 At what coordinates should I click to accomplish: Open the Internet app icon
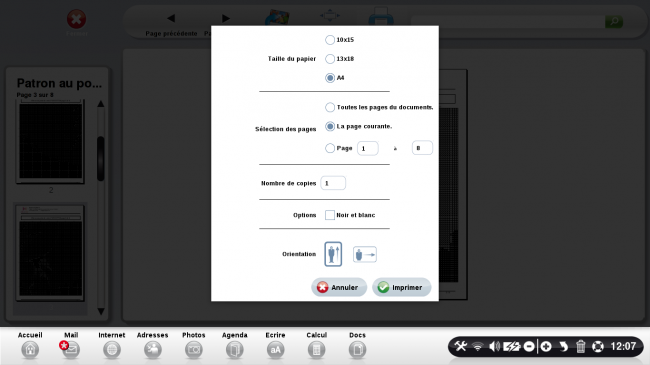[112, 350]
